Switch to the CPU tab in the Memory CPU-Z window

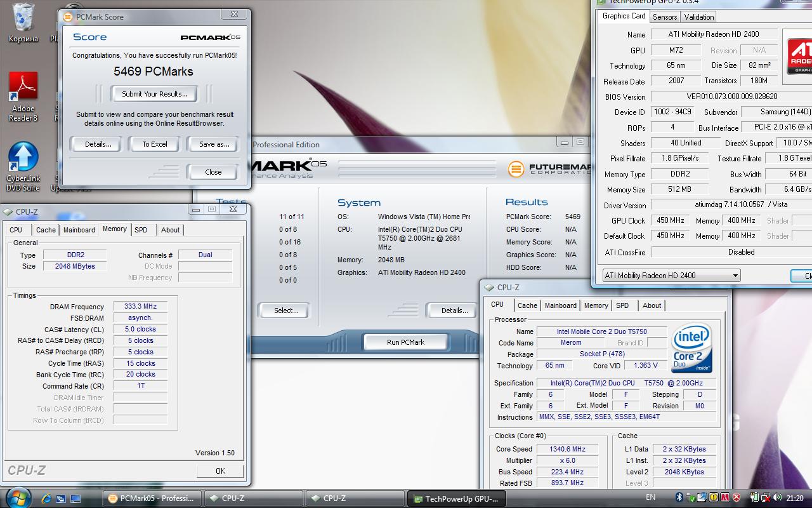click(16, 230)
